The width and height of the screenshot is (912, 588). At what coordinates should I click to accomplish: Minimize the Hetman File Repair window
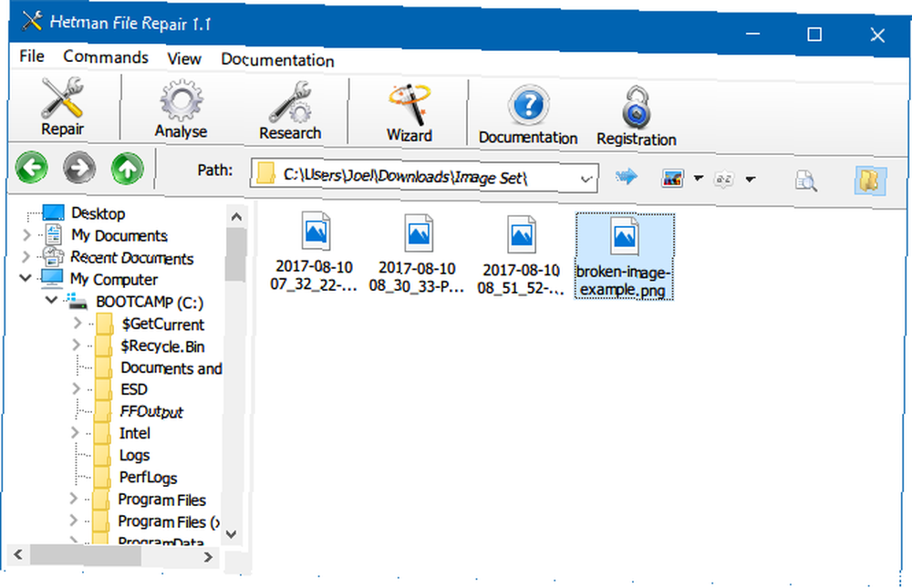[752, 33]
